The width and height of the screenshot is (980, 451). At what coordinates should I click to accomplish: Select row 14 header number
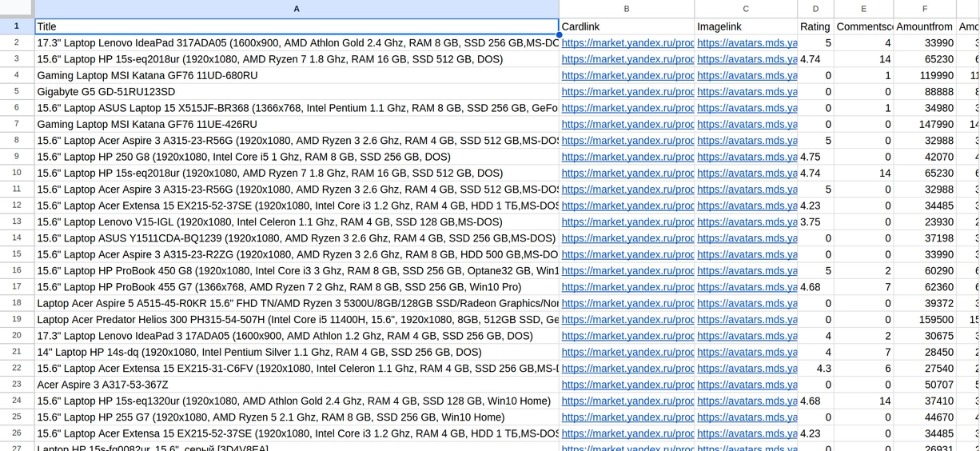pyautogui.click(x=17, y=238)
